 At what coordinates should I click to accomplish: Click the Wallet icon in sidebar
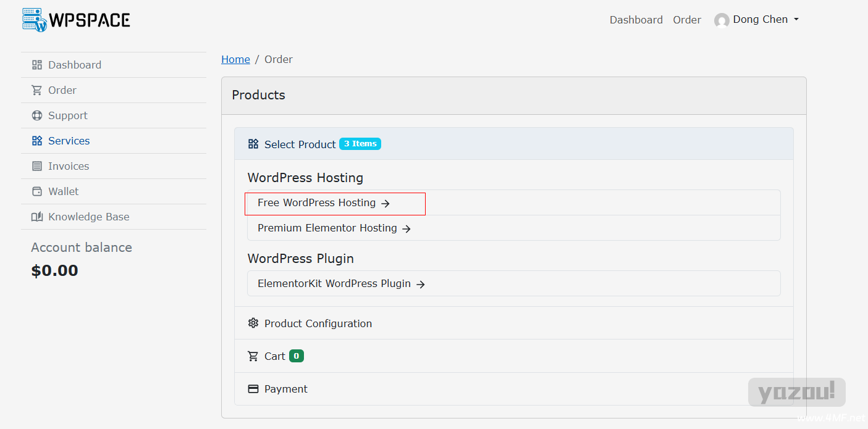(x=37, y=191)
